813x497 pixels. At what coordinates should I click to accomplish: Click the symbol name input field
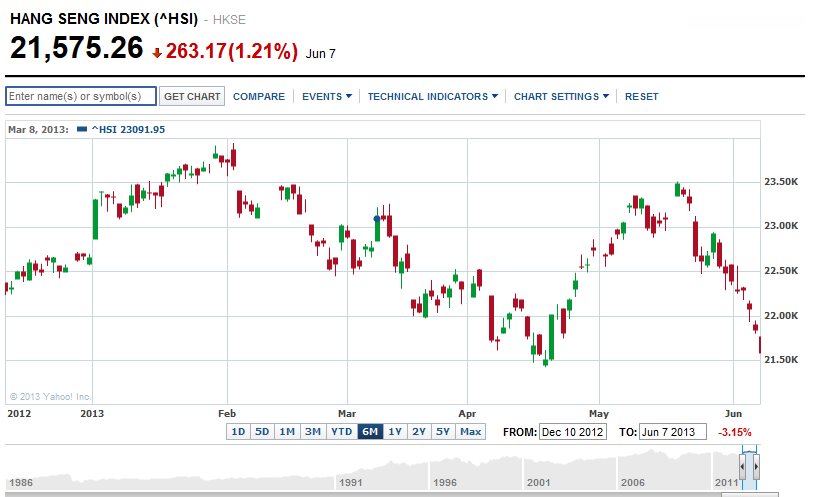coord(81,96)
